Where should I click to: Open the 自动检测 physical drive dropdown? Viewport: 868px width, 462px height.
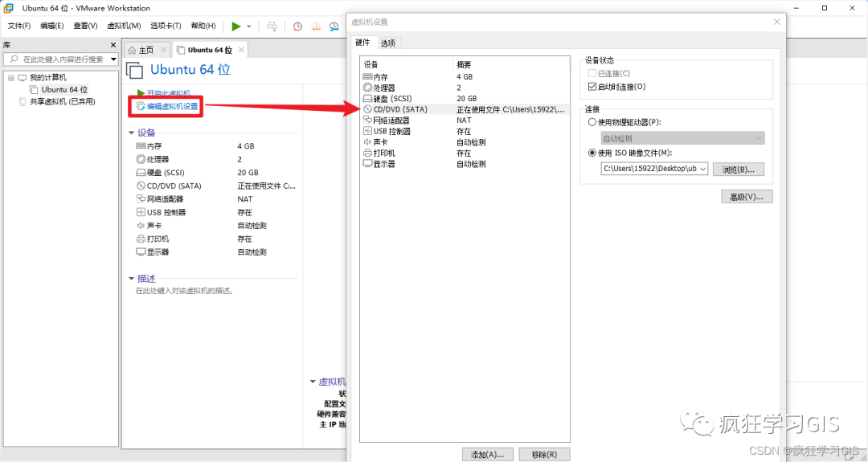tap(683, 138)
